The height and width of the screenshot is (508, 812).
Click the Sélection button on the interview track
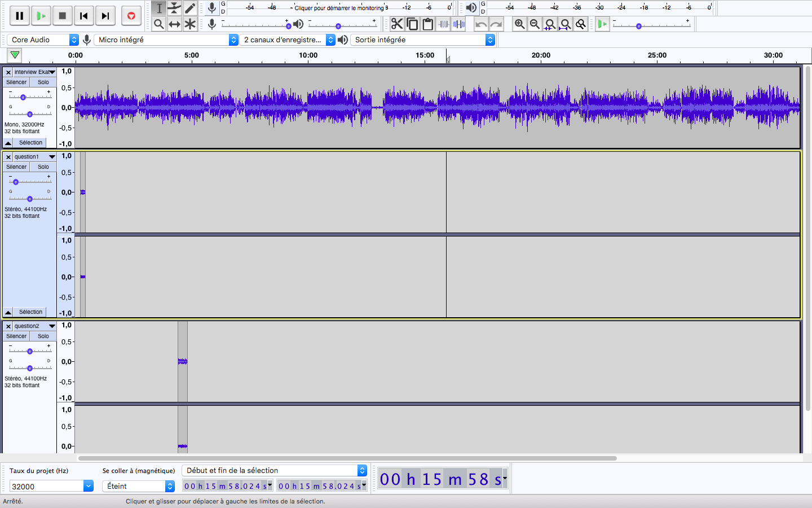point(30,143)
